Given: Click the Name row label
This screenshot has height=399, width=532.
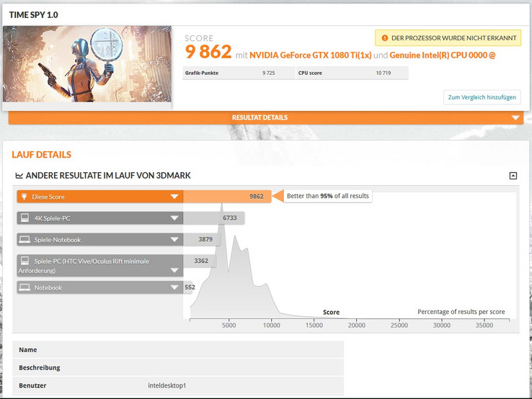Looking at the screenshot, I should 28,350.
